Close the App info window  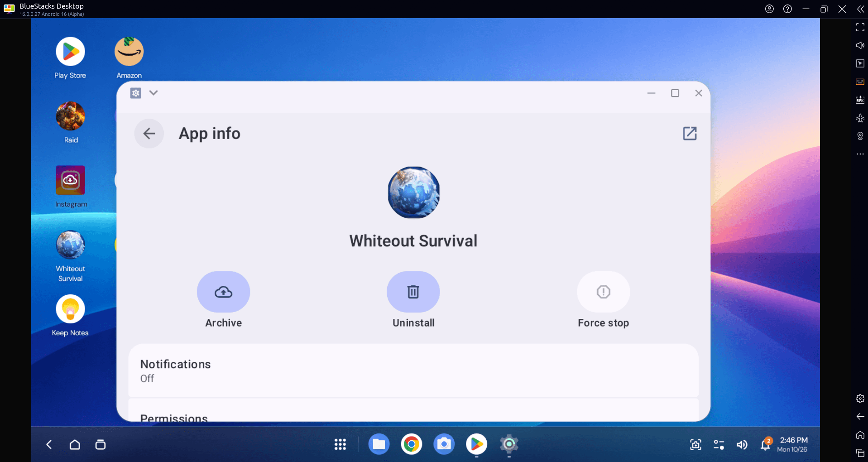tap(698, 93)
